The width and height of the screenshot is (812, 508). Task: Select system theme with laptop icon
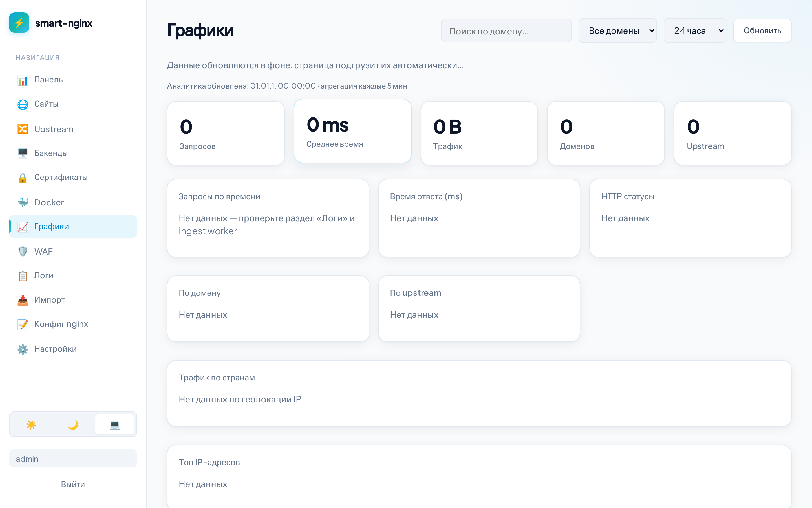(x=115, y=424)
